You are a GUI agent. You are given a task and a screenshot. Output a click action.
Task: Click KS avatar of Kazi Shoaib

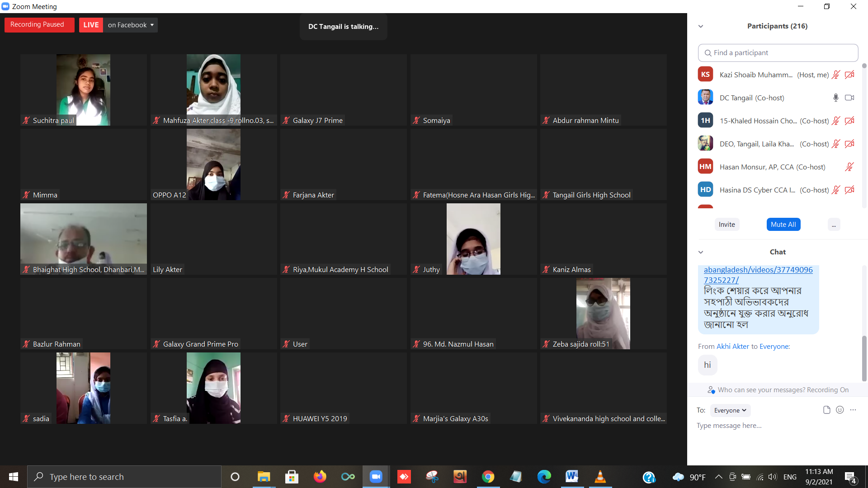[x=705, y=74]
